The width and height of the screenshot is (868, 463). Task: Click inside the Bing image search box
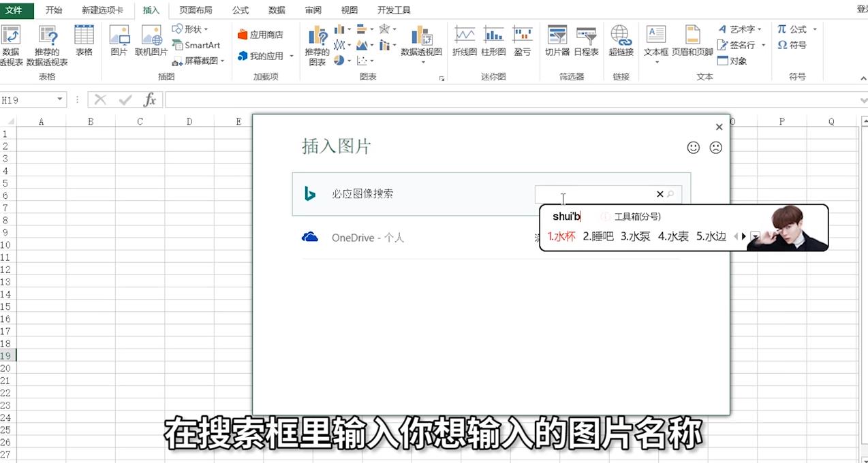(x=600, y=195)
